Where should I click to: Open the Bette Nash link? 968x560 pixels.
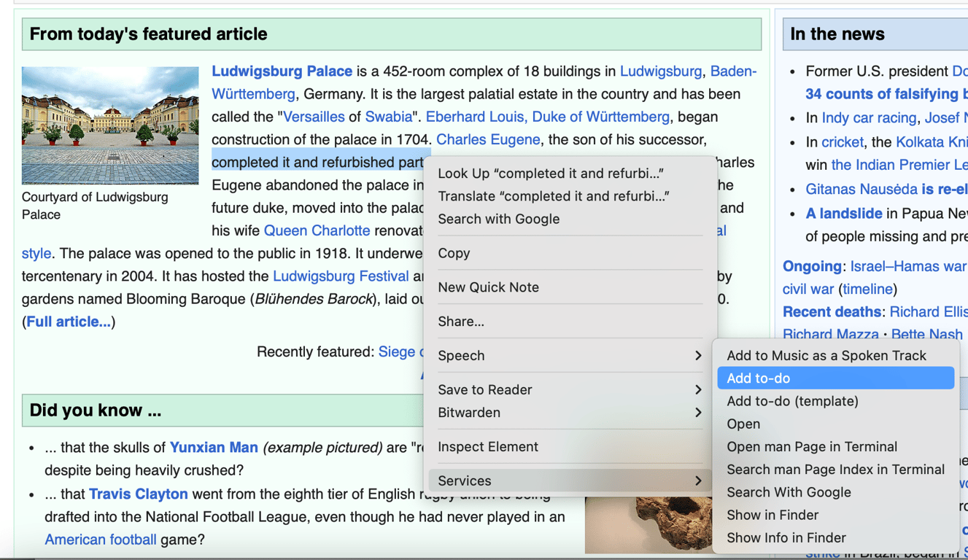tap(927, 335)
